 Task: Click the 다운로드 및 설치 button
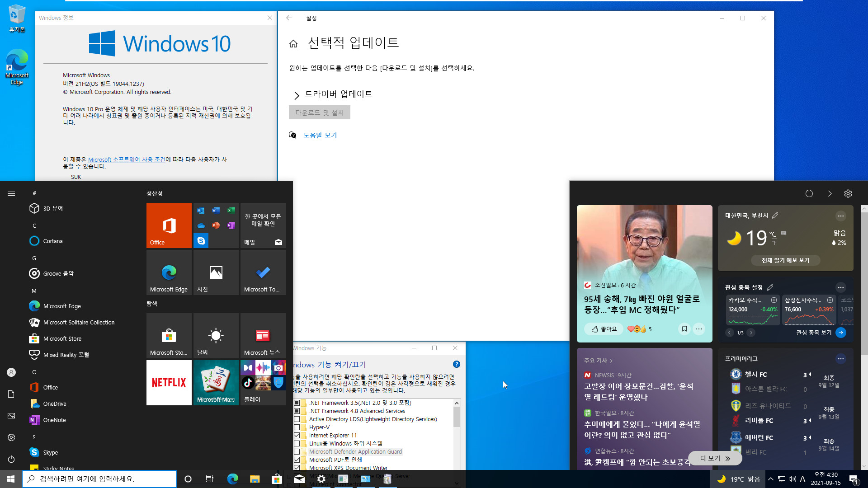click(x=320, y=113)
